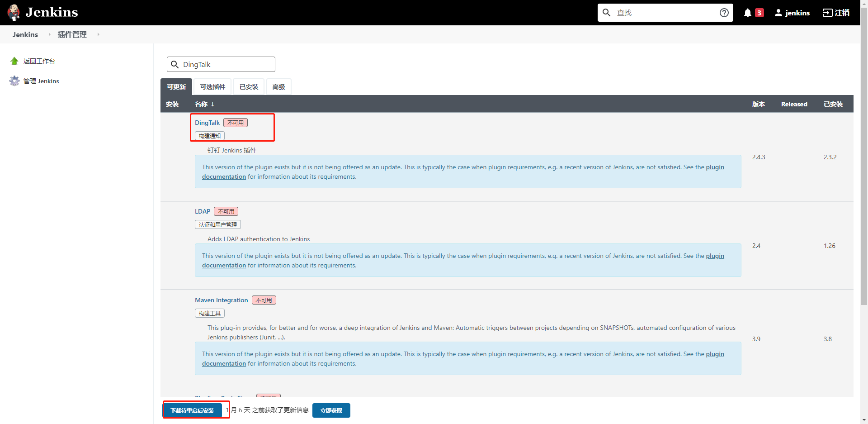
Task: Click the user profile icon next to jenkins
Action: pos(778,13)
